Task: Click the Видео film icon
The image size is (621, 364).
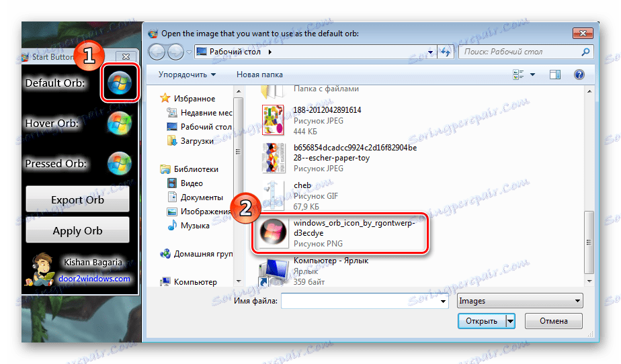Action: pos(172,183)
